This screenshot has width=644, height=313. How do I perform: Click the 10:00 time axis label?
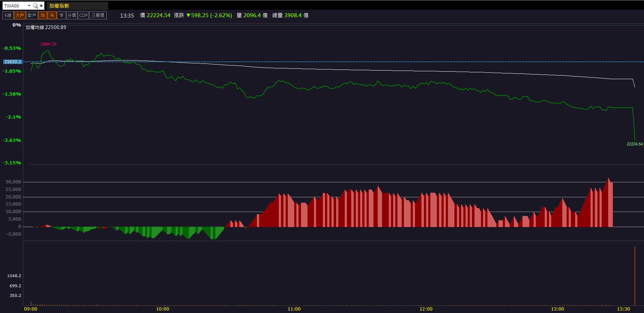coord(162,309)
